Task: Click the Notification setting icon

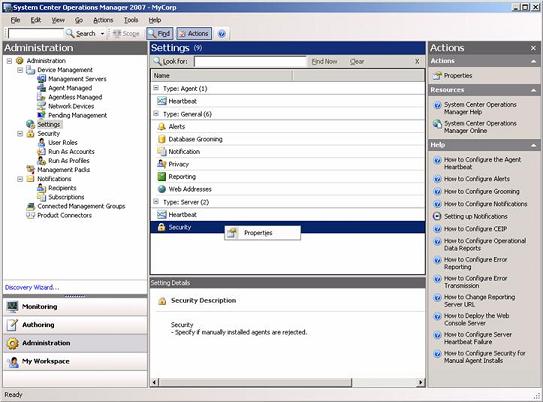Action: tap(162, 151)
